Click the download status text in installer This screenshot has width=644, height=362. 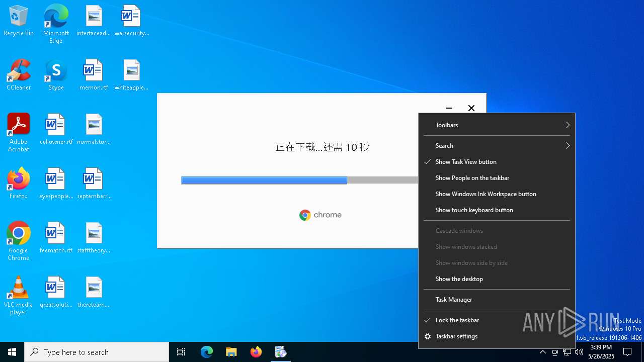(x=322, y=147)
